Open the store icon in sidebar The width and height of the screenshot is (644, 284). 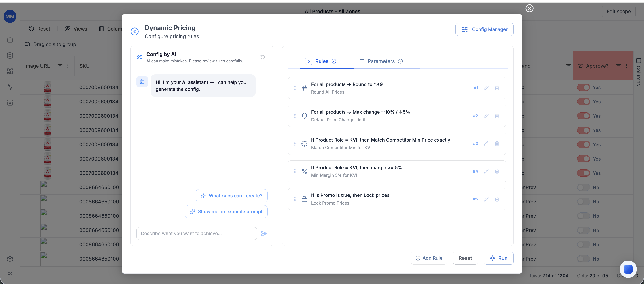click(10, 102)
